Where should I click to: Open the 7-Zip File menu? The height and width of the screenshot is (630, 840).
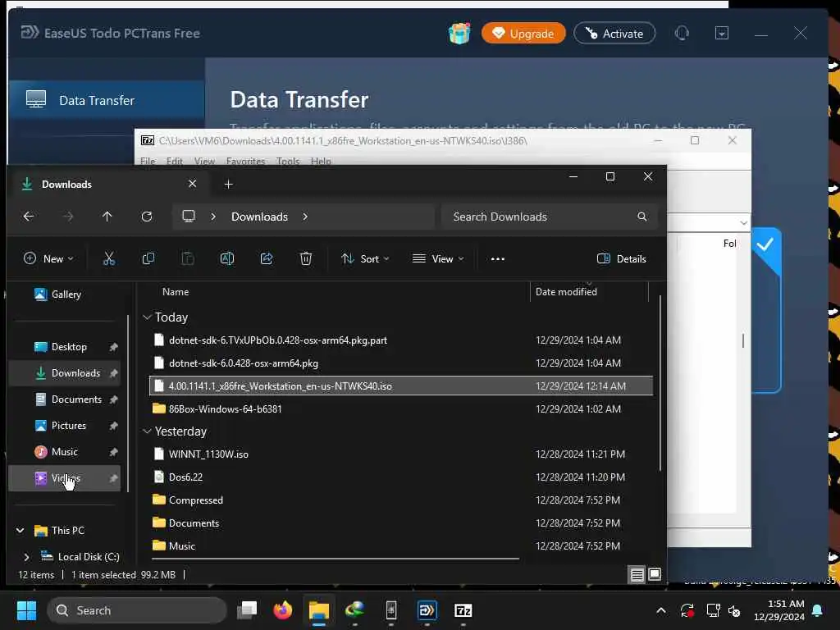(148, 162)
